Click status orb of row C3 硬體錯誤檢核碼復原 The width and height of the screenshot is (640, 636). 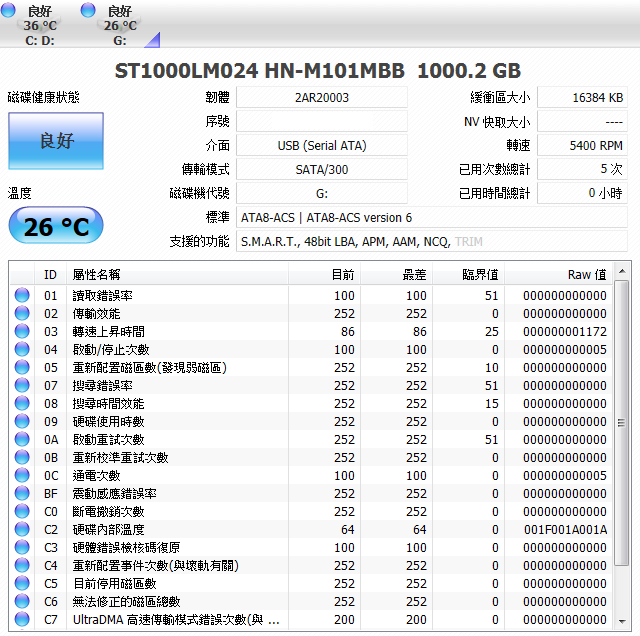pyautogui.click(x=22, y=547)
